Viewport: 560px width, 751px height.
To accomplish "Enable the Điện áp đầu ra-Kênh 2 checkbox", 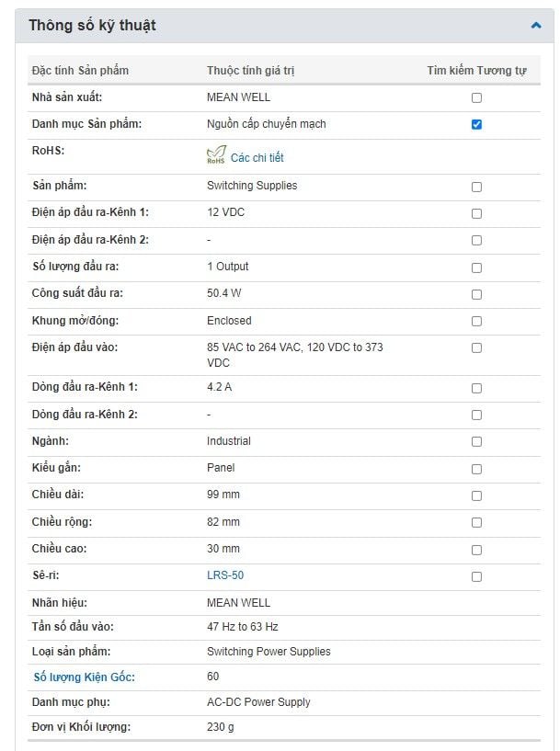I will pos(476,240).
